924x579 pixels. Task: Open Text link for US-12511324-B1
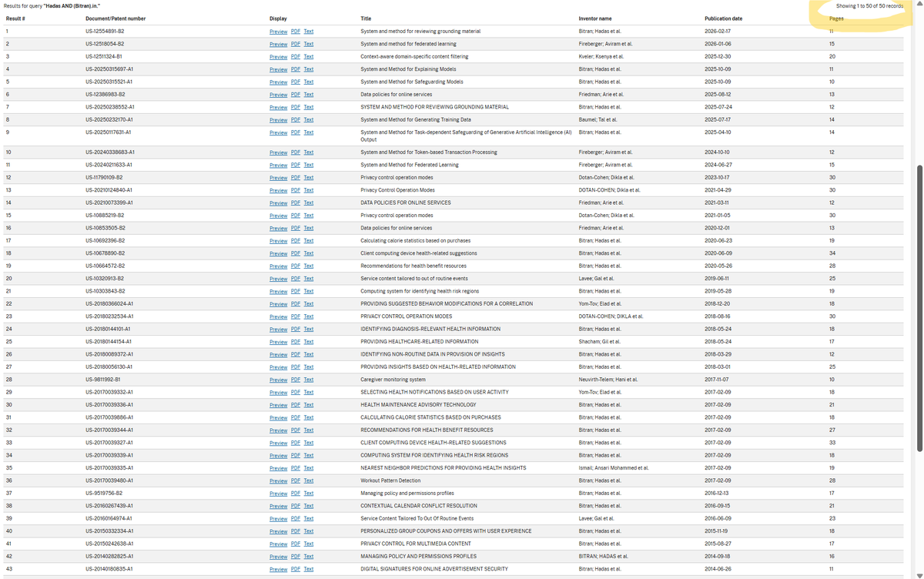309,57
